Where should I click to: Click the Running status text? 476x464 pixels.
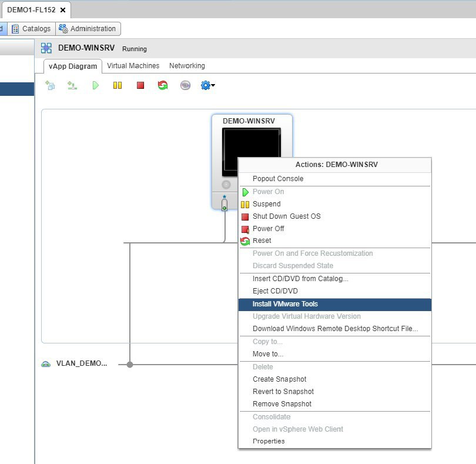[135, 49]
